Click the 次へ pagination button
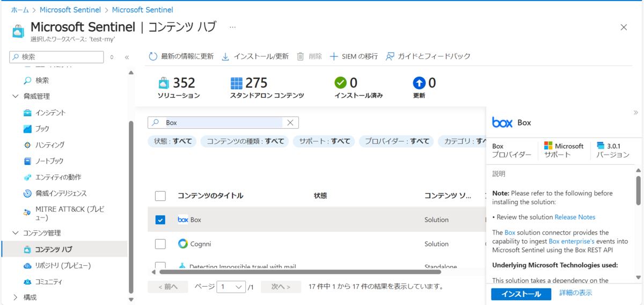The height and width of the screenshot is (305, 644). (x=281, y=287)
